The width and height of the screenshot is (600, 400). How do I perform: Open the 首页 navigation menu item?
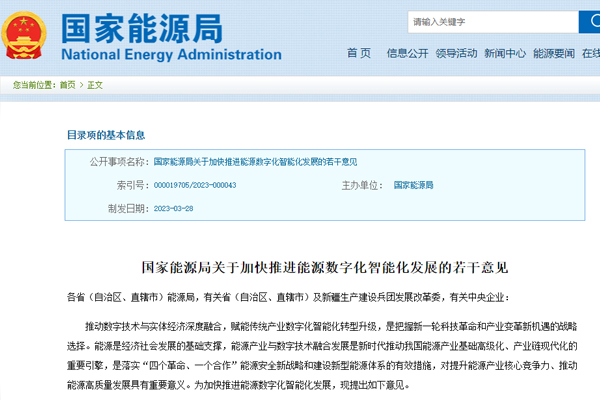tap(358, 54)
